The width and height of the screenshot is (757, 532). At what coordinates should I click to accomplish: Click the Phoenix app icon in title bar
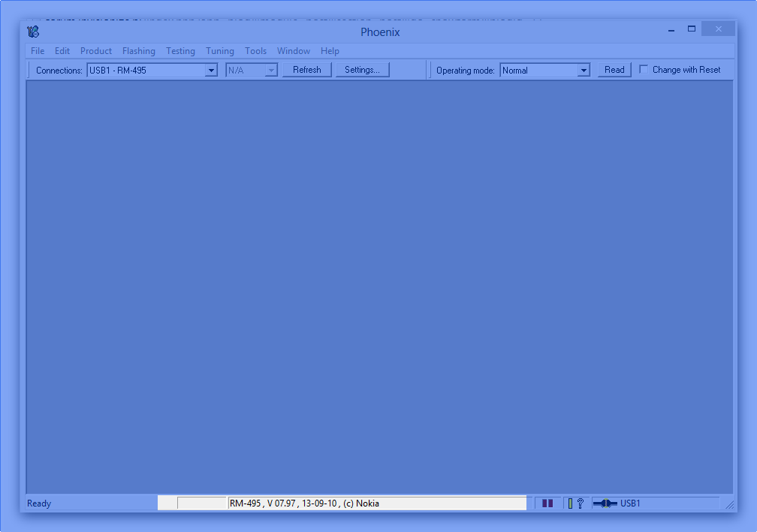click(33, 32)
